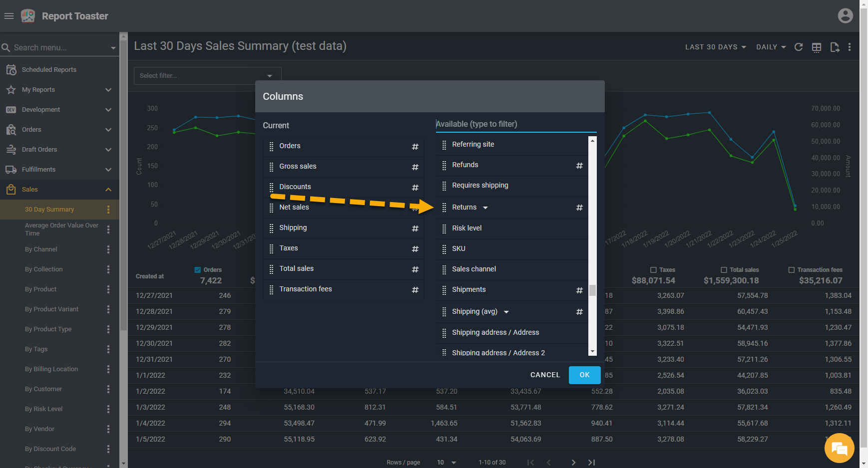Collapse the Sales menu section
868x468 pixels.
coord(108,190)
